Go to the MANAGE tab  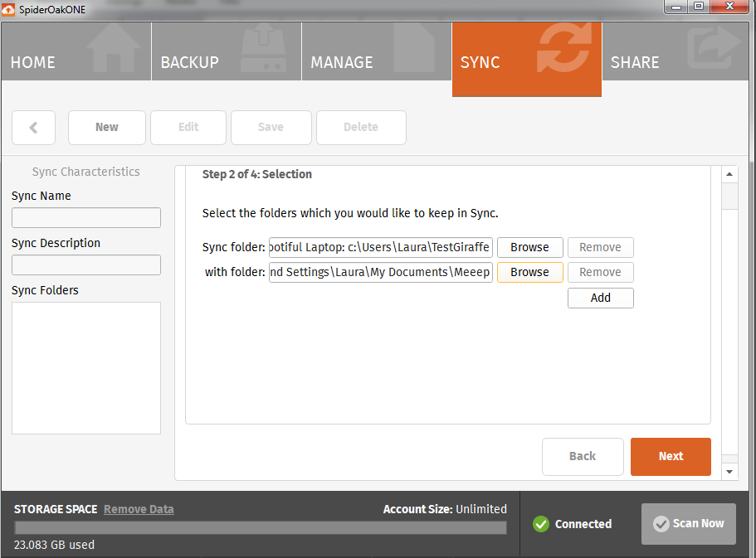pyautogui.click(x=377, y=51)
